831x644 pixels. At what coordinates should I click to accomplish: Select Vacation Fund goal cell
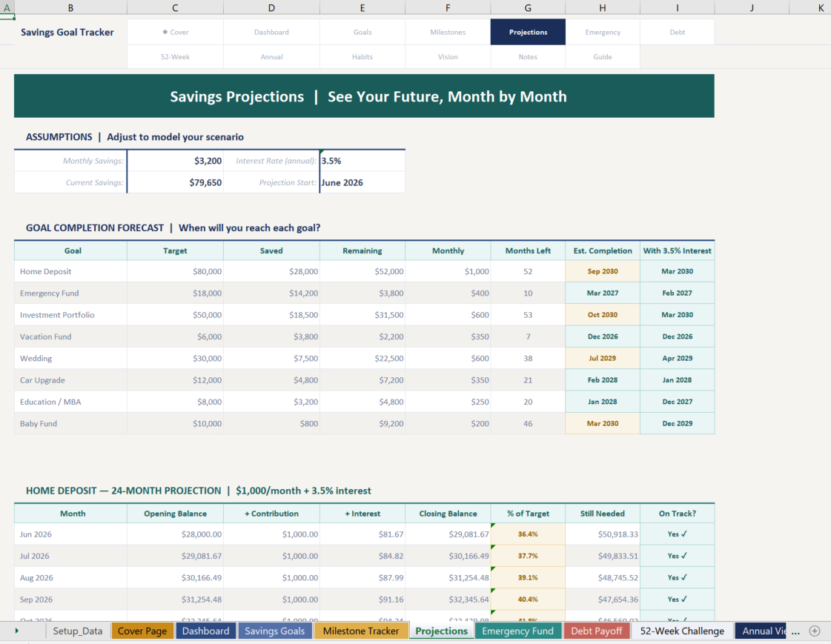point(70,336)
